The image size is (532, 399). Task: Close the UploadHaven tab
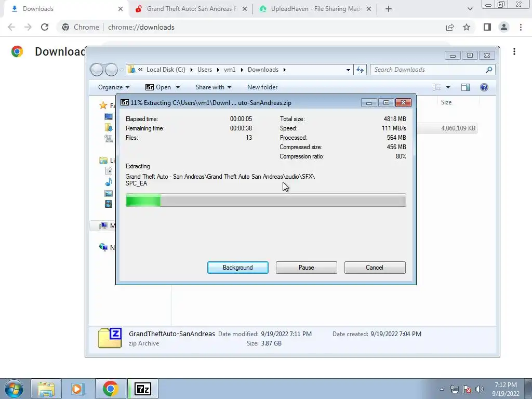(369, 9)
